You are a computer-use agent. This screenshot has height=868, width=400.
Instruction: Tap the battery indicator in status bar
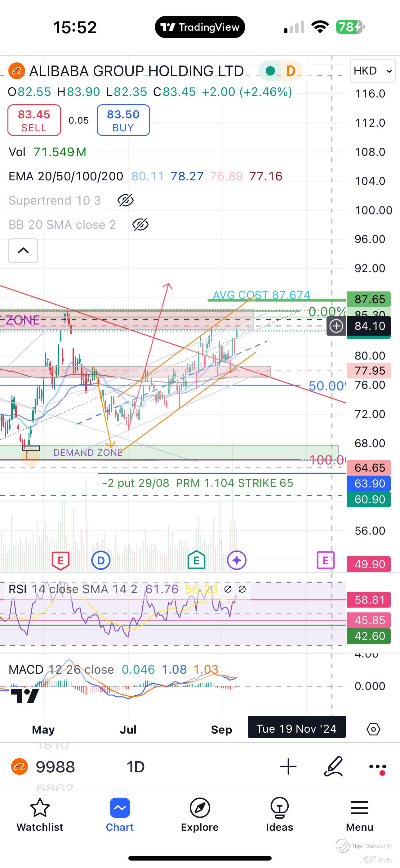coord(350,27)
